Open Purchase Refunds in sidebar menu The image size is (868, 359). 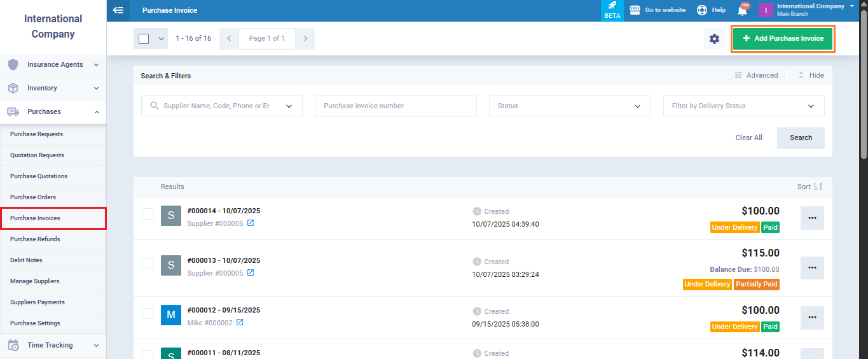pos(36,239)
